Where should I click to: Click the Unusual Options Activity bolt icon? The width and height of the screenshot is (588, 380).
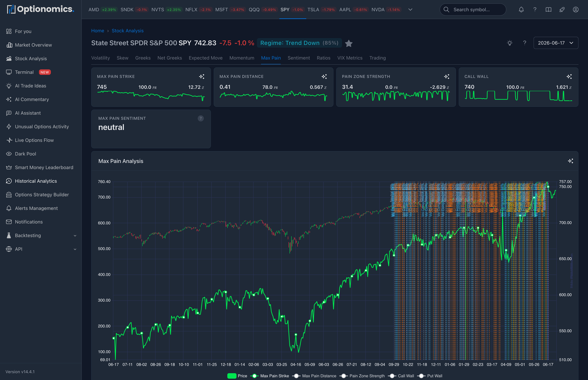9,127
